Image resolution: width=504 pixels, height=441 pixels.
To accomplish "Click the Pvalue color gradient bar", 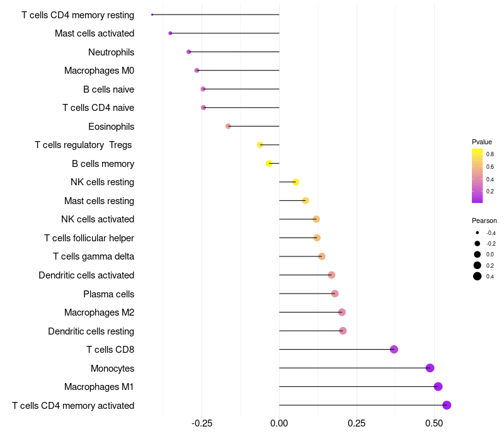I will (x=478, y=176).
